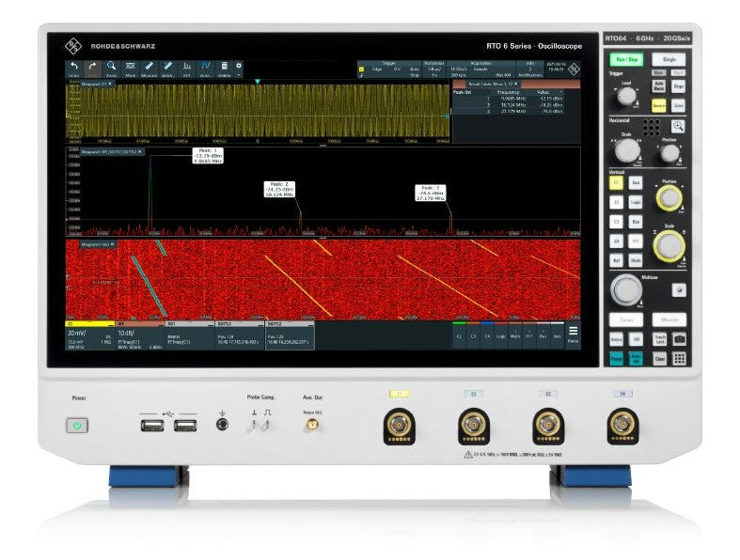Select the zone trigger waveform tool
Screen dimensions: 740x560
205,69
